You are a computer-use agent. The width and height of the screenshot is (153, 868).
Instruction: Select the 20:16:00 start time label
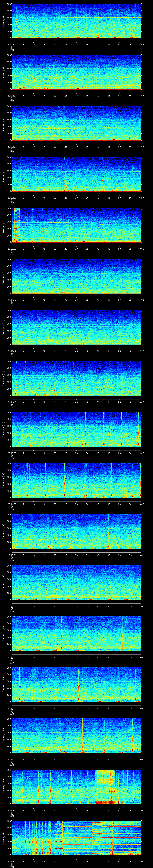tap(12, 606)
